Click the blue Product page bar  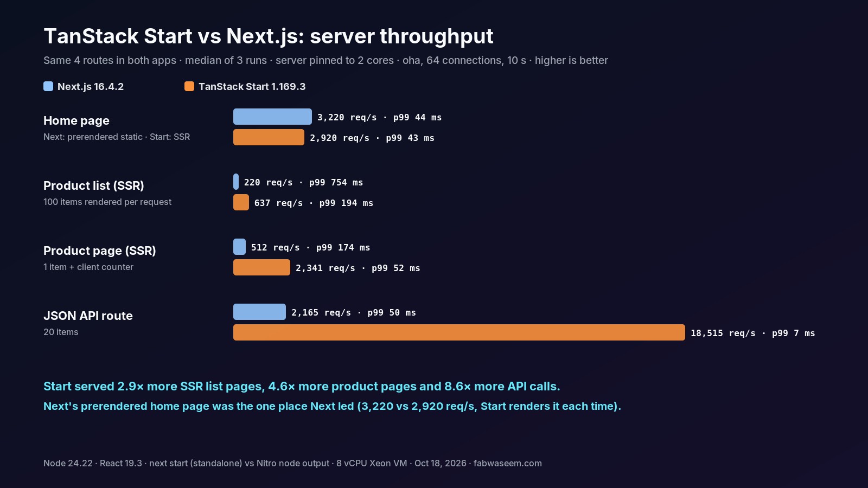coord(239,247)
